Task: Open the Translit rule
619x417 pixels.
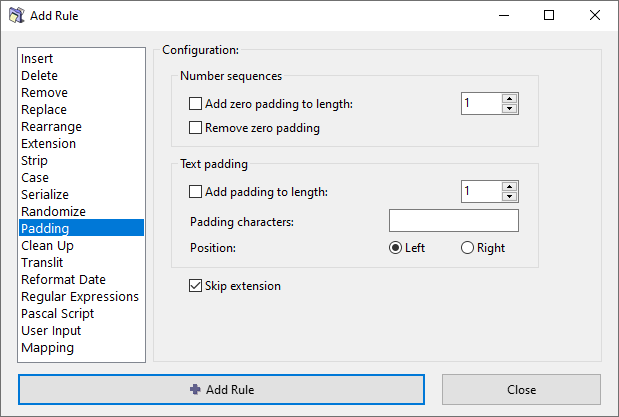Action: click(x=81, y=262)
